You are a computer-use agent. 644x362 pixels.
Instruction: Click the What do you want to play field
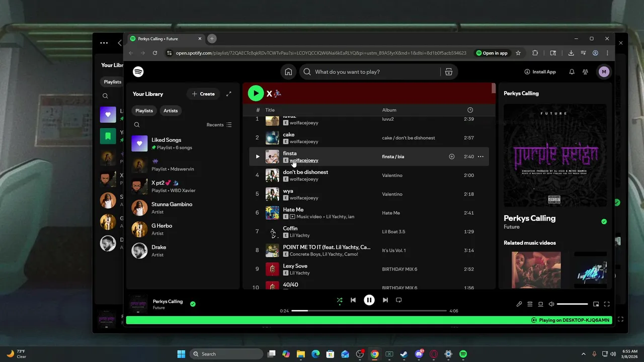370,72
